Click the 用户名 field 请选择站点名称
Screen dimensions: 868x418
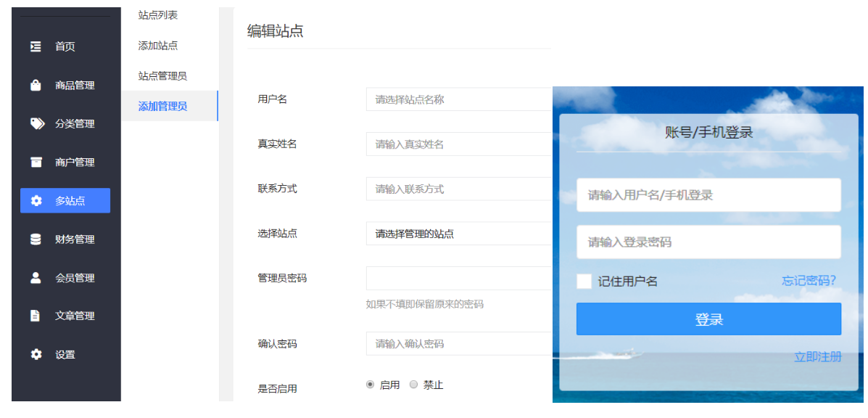click(459, 99)
